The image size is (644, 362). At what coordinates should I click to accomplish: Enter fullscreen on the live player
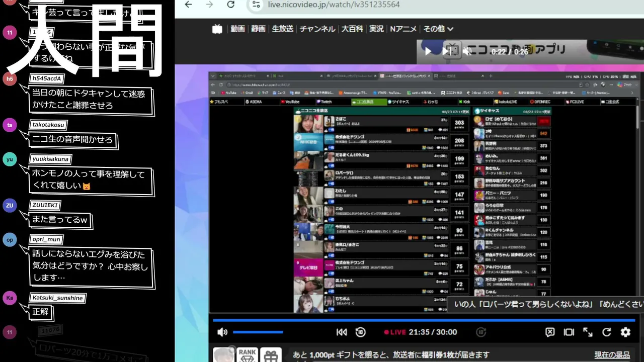point(588,332)
